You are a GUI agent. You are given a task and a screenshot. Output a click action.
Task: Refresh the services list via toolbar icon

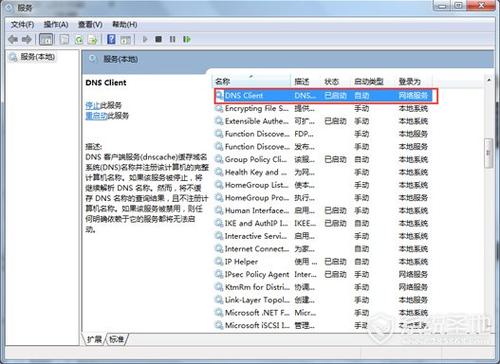tap(79, 40)
